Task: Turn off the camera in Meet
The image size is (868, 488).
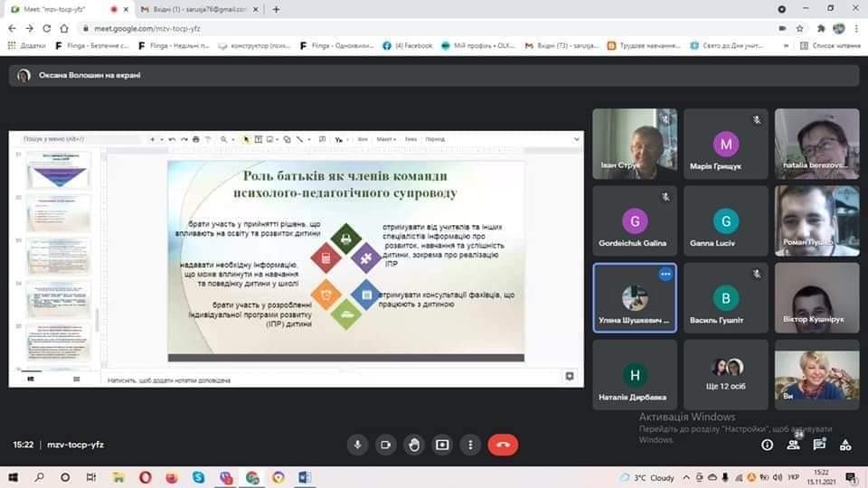Action: [x=386, y=444]
